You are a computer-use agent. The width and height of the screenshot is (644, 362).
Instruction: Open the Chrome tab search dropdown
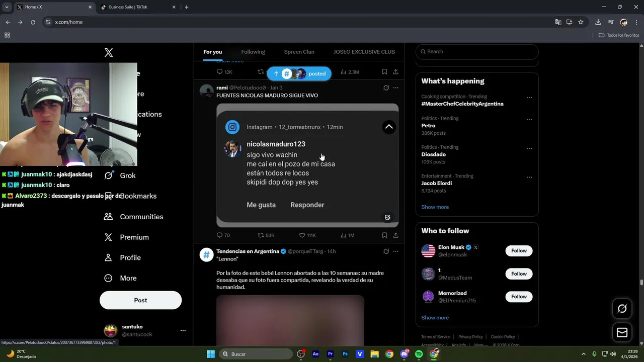7,7
